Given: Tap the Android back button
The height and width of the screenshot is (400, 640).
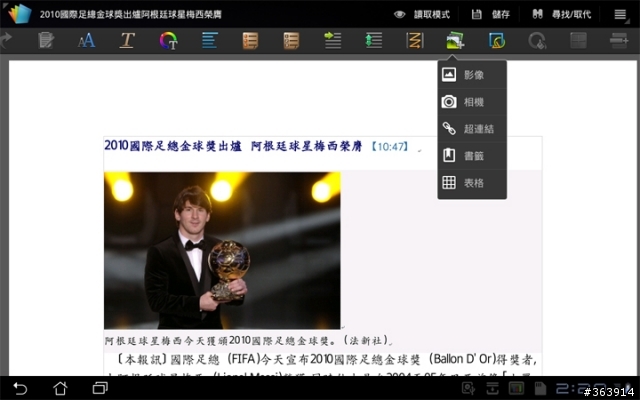Looking at the screenshot, I should tap(20, 388).
